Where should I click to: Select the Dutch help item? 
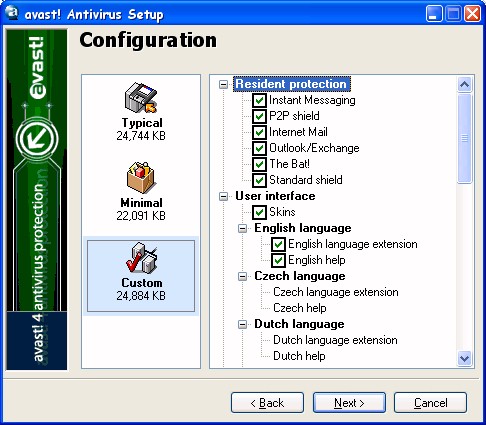[299, 356]
